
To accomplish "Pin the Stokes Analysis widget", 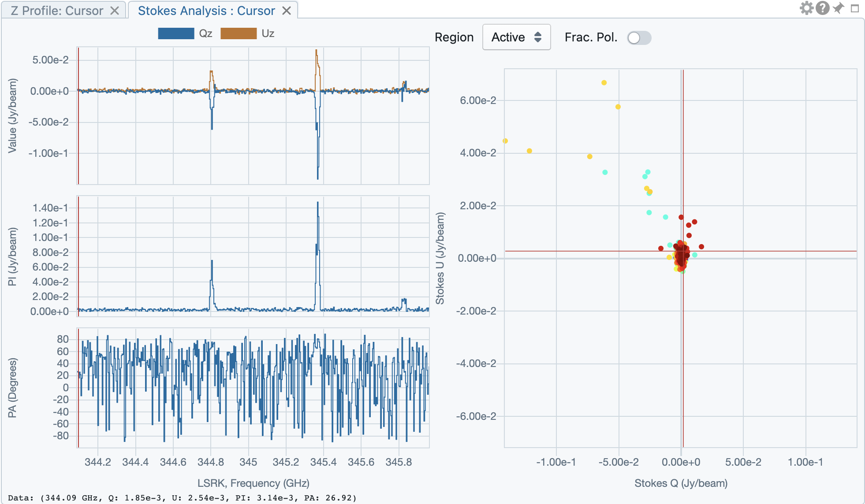I will (x=839, y=8).
